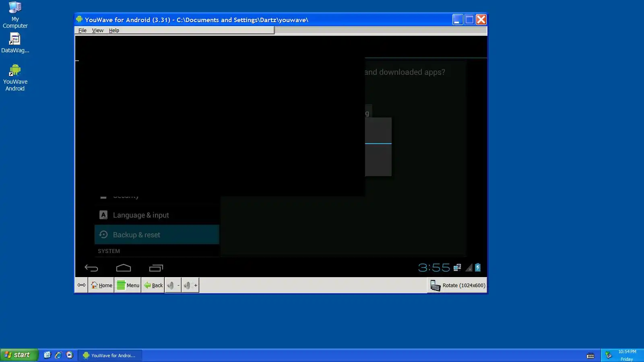Raise volume with the speaker plus button
This screenshot has width=644, height=362.
tap(190, 285)
